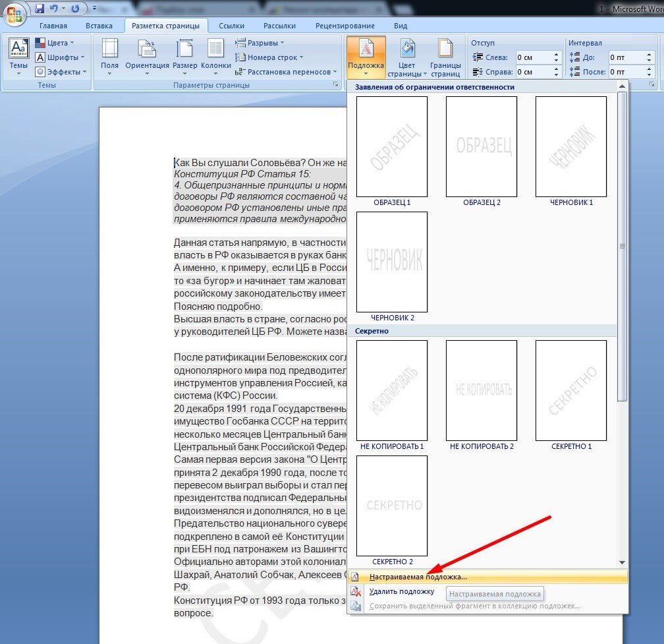
Task: Open Цвет страницы page color menu
Action: [406, 57]
